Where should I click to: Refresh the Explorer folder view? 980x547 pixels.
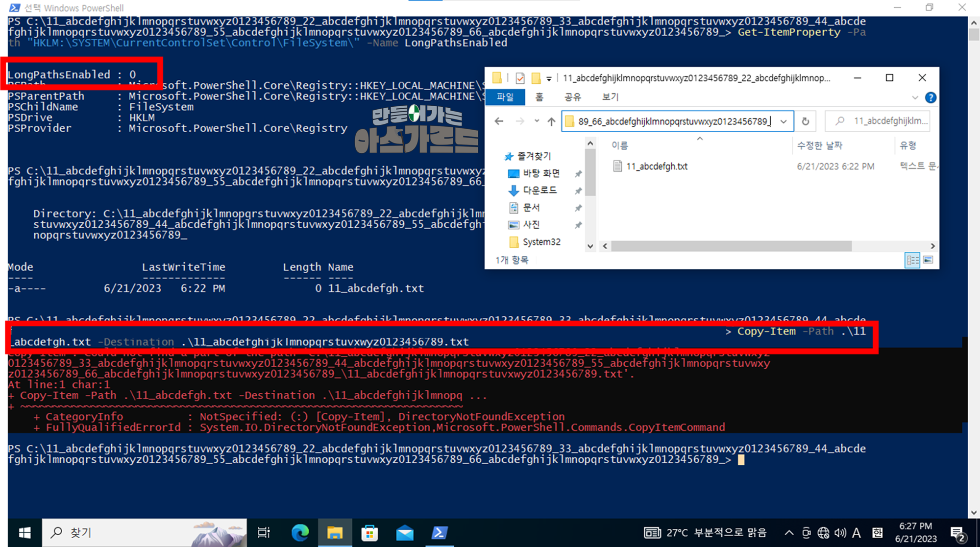pos(805,121)
